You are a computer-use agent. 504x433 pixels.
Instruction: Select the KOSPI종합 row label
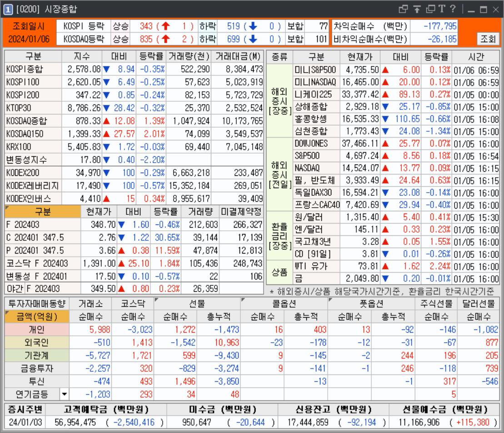tap(33, 69)
